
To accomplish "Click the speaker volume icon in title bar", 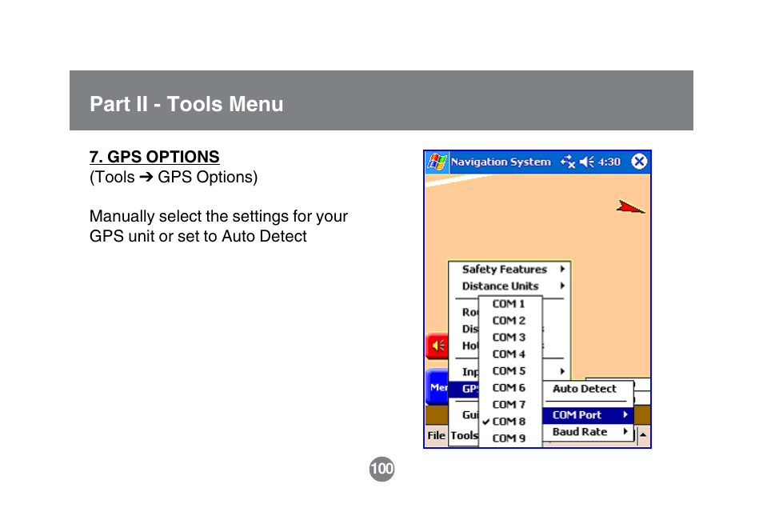I will point(586,162).
